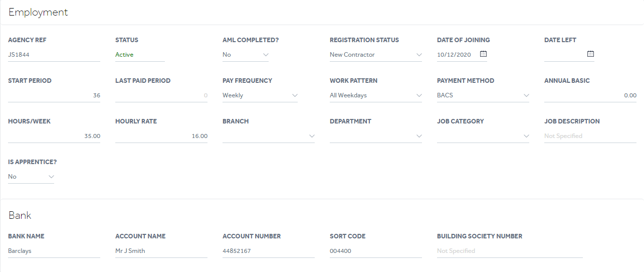Screen dimensions: 644x272
Task: Click the Agency Ref field JS1844
Action: (54, 55)
